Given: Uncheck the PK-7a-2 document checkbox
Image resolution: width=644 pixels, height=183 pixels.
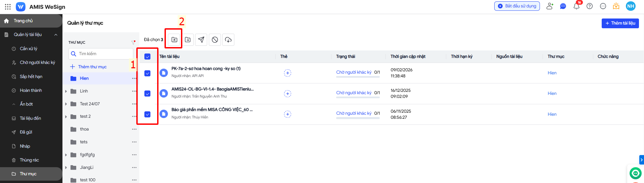Looking at the screenshot, I should [x=147, y=73].
